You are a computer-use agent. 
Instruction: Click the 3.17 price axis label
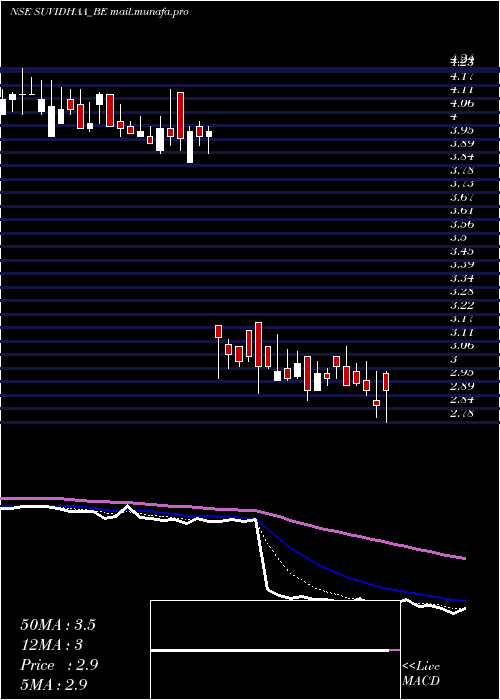pyautogui.click(x=462, y=319)
